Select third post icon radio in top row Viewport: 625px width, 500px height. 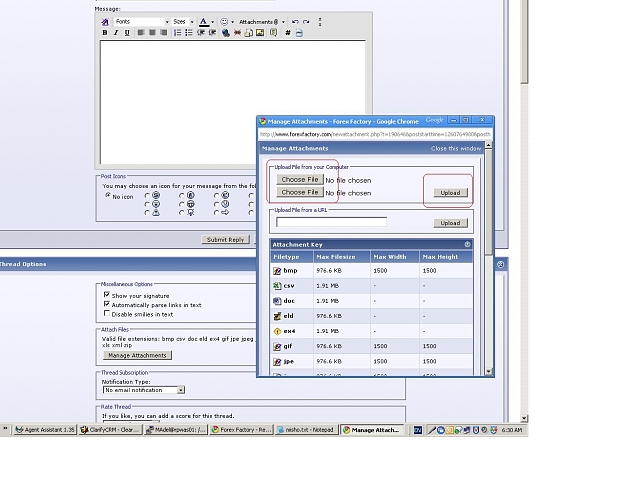[216, 196]
